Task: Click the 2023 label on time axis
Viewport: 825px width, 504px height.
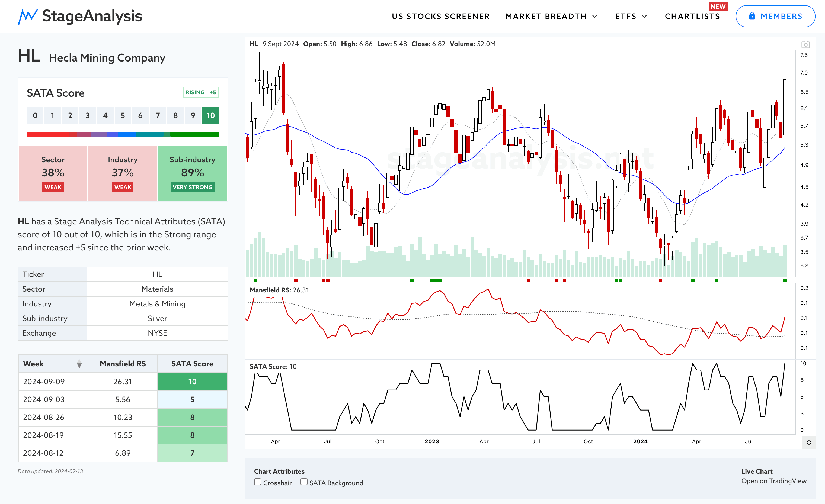Action: (431, 441)
